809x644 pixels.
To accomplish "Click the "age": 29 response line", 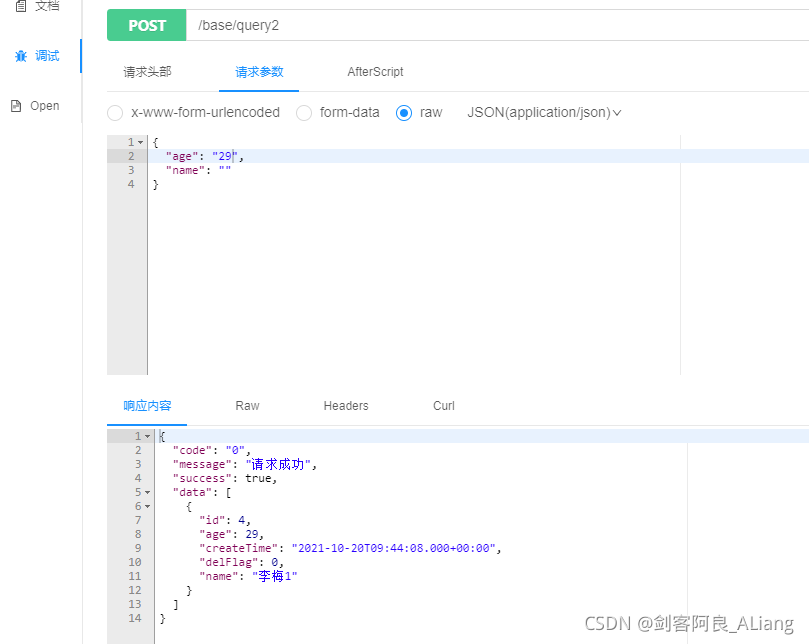I will (231, 534).
